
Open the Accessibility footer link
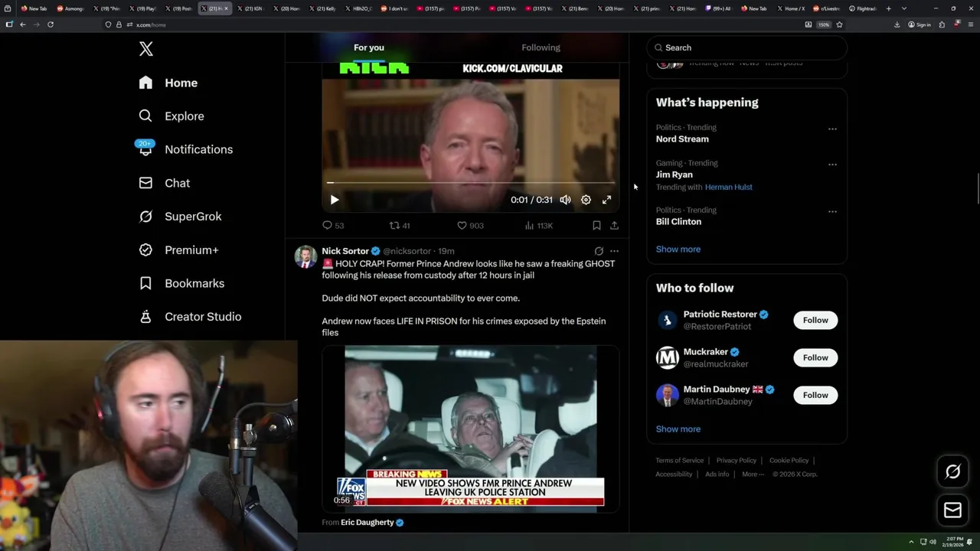674,474
